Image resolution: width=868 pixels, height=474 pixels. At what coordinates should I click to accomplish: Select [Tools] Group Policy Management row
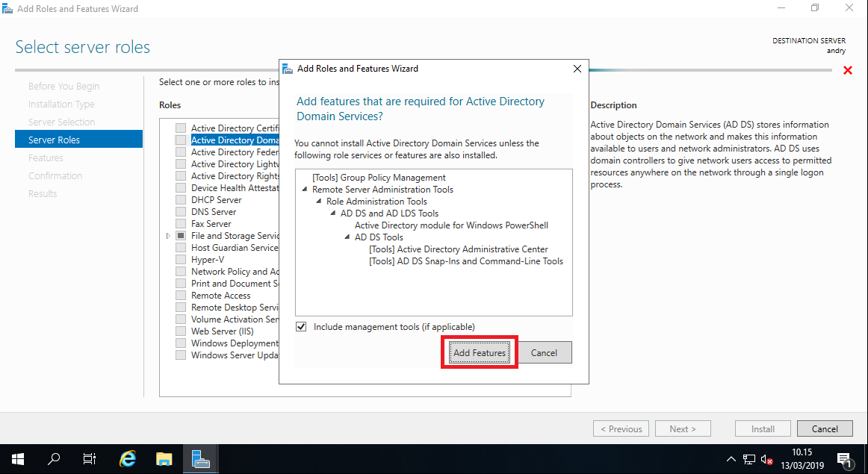click(379, 178)
